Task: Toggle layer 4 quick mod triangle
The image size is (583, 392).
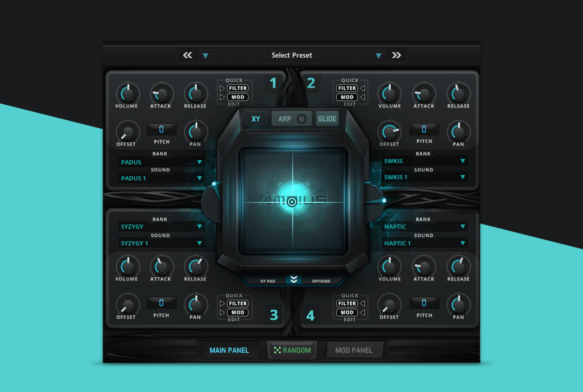Action: click(x=363, y=312)
